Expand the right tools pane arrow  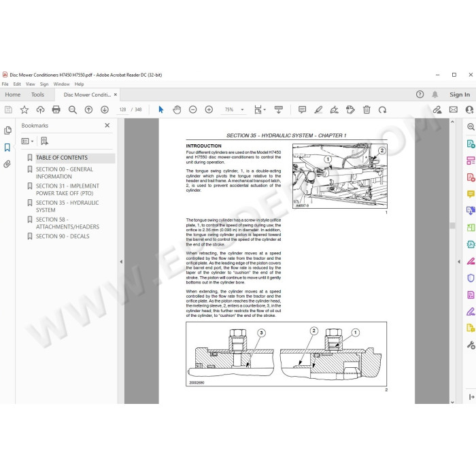click(x=459, y=261)
